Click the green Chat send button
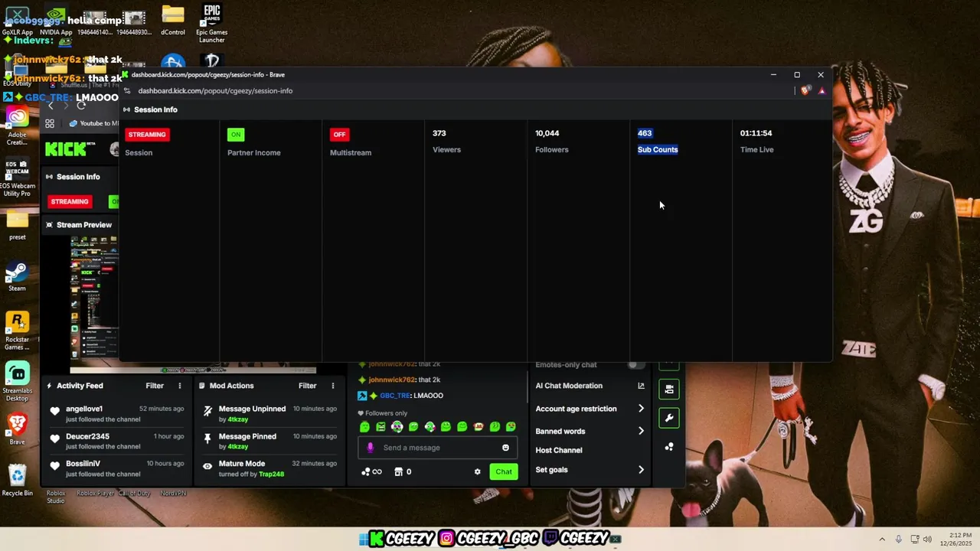Viewport: 980px width, 551px height. tap(504, 471)
